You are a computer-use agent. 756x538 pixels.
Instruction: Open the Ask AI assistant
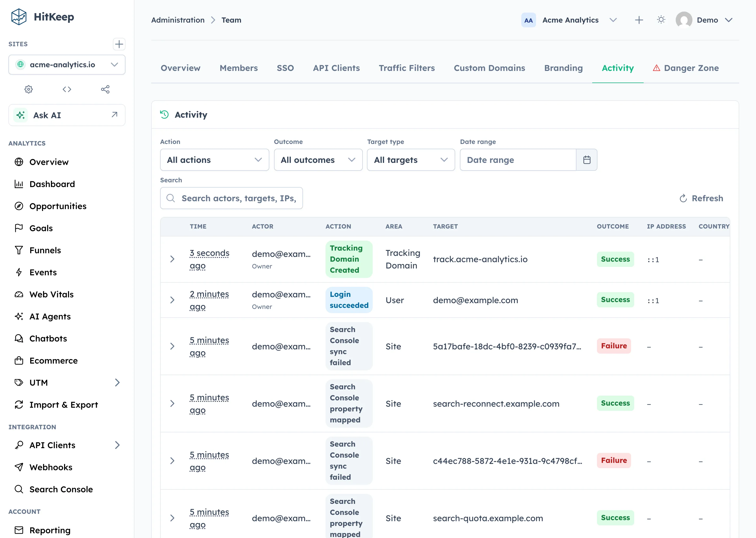coord(67,115)
